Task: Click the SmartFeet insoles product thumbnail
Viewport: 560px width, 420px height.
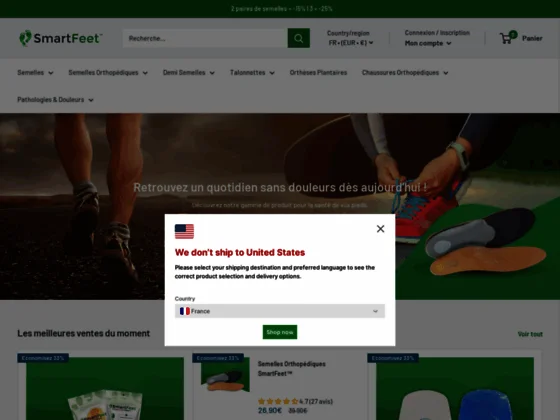Action: [x=225, y=374]
